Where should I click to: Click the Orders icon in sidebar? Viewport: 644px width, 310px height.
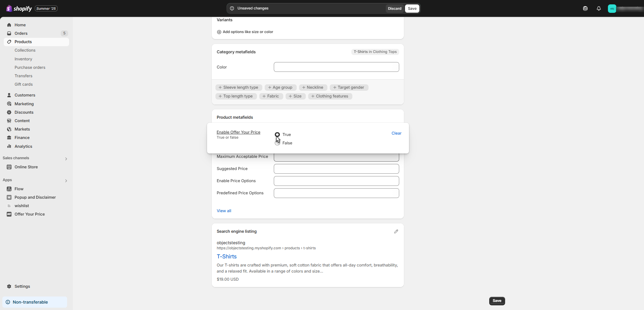[9, 33]
